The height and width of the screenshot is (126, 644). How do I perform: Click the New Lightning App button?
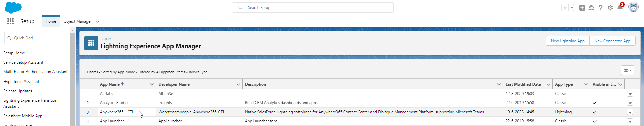(x=567, y=41)
